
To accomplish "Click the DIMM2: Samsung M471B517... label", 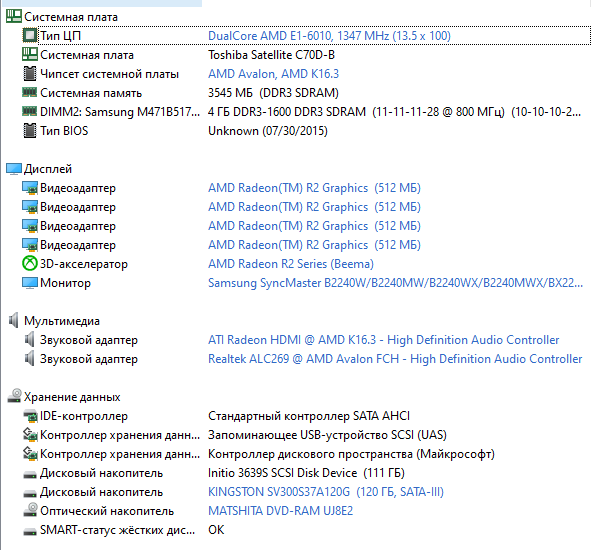I will [120, 111].
